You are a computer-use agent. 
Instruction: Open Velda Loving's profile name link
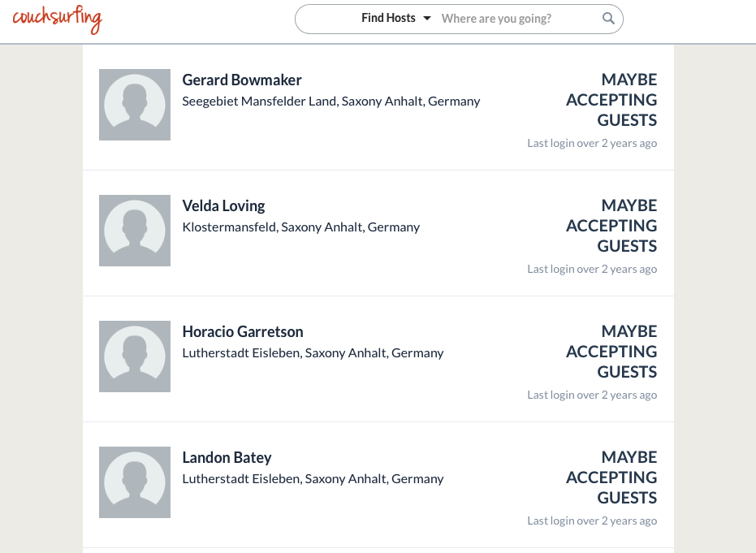pos(224,206)
